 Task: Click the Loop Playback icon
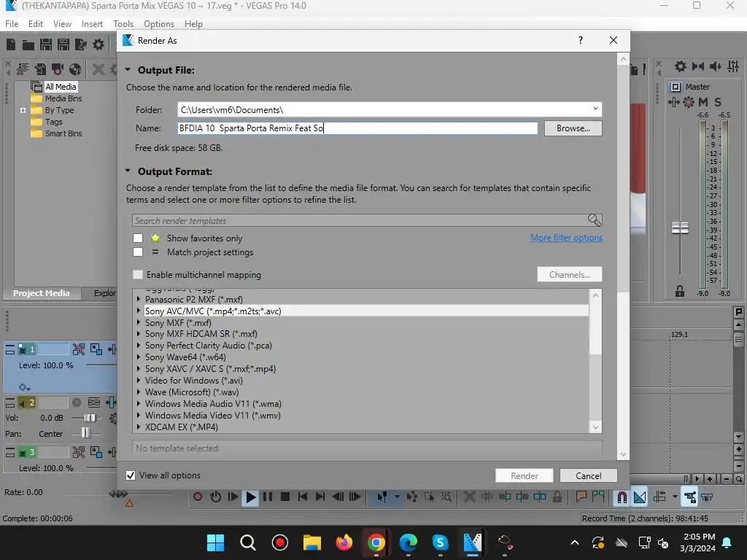coord(215,497)
